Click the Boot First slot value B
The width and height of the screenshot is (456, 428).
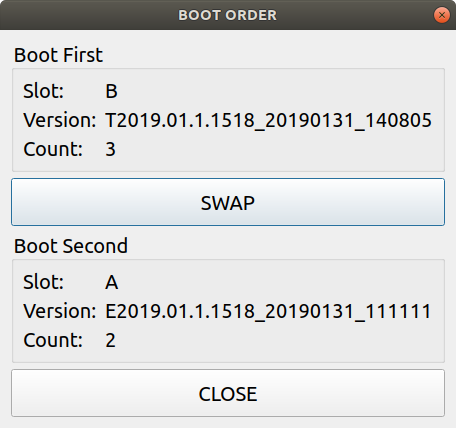tap(111, 91)
